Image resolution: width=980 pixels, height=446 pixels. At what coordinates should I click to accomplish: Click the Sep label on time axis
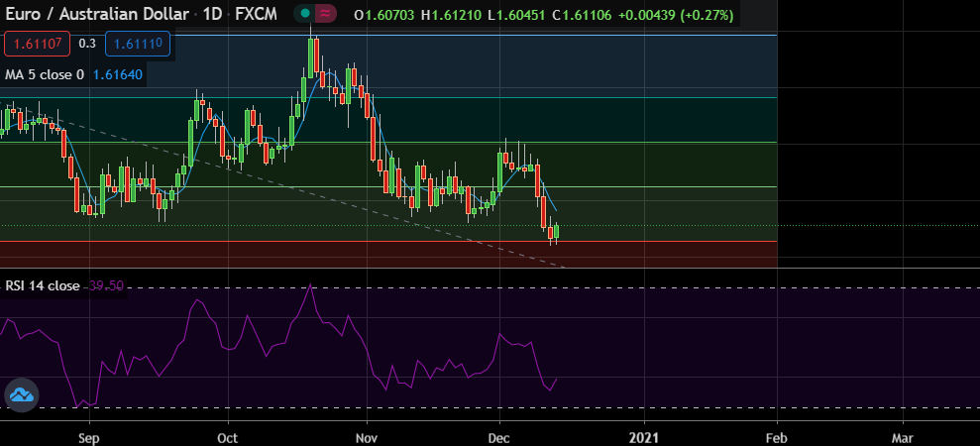pos(89,437)
